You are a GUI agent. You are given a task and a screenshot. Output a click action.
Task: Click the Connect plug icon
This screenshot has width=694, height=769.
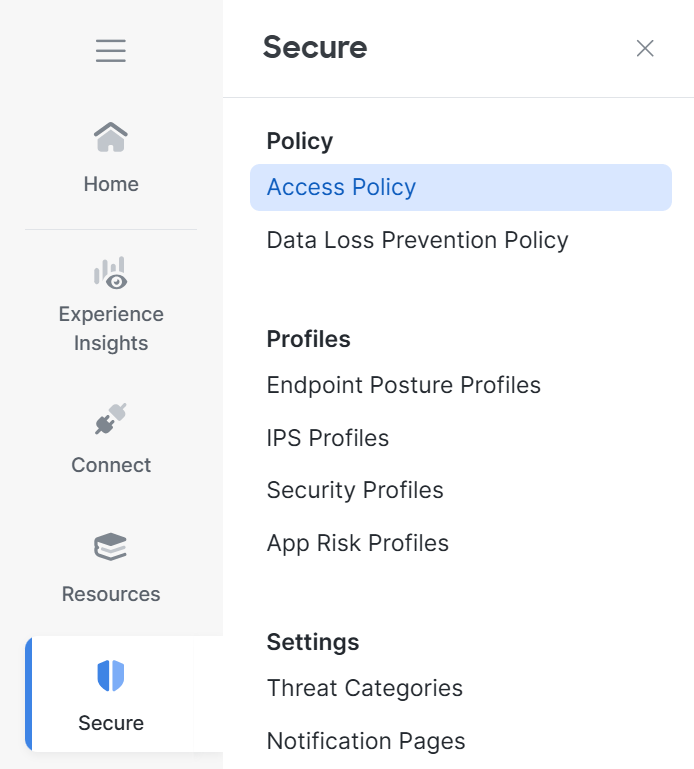point(111,419)
